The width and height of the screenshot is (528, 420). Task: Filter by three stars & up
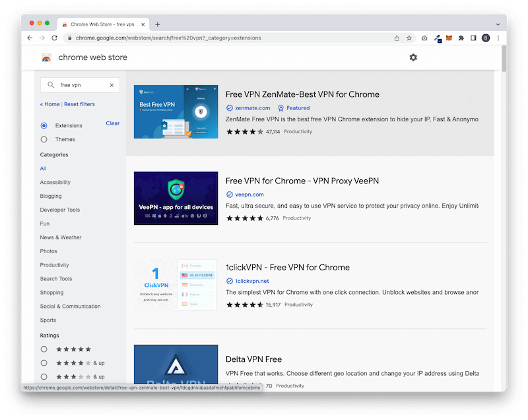coord(44,376)
